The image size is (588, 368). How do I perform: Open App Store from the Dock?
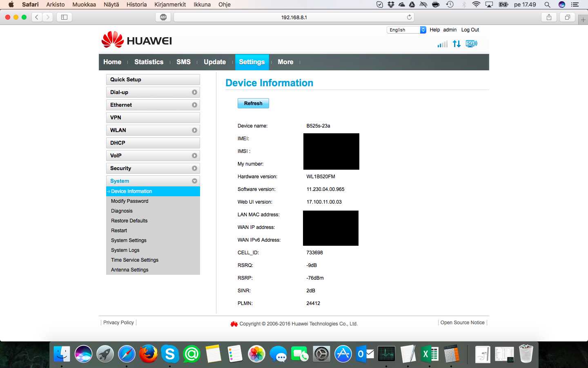coord(343,354)
